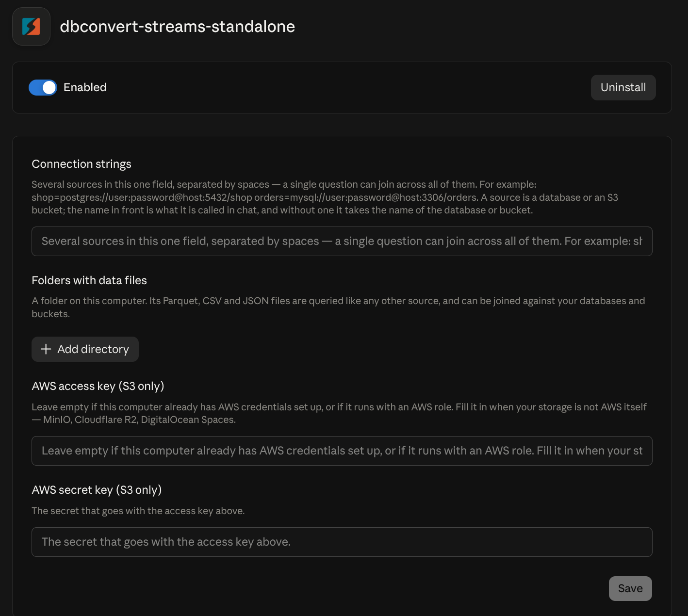Click the description starting 'A folder on this computer'

point(338,307)
